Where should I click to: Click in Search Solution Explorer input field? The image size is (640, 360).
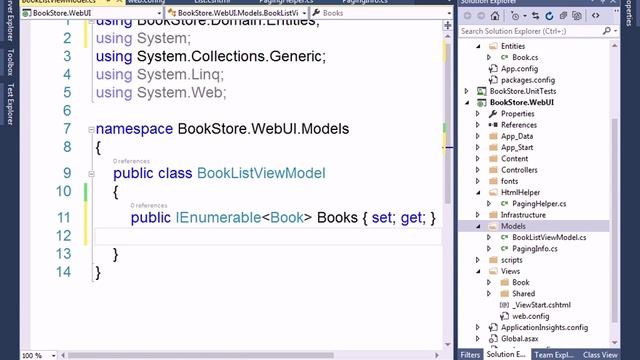point(531,31)
